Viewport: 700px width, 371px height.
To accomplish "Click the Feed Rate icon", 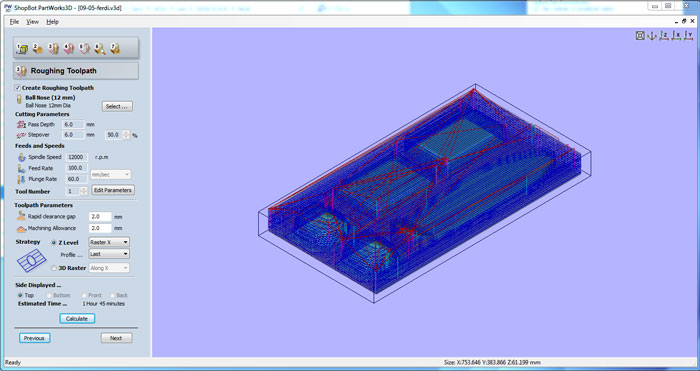I will pyautogui.click(x=21, y=168).
